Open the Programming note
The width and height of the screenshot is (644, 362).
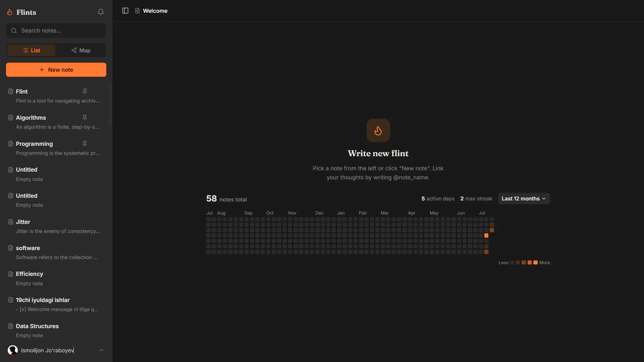[56, 148]
